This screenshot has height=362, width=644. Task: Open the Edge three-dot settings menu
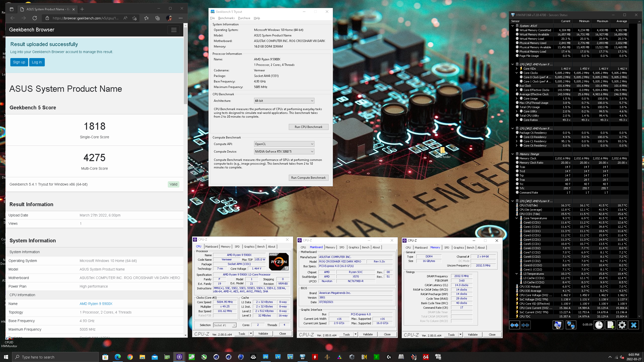[181, 18]
